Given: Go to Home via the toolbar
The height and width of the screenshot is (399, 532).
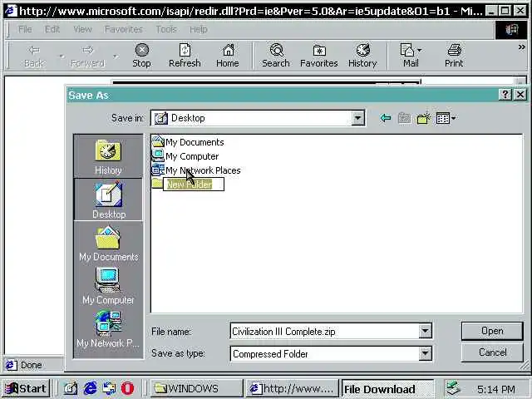Looking at the screenshot, I should point(228,56).
